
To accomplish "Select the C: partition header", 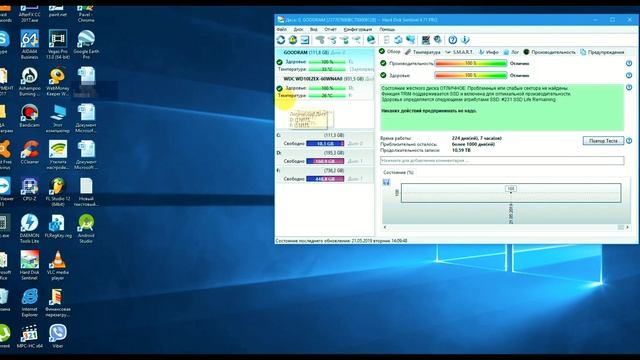I will [325, 135].
